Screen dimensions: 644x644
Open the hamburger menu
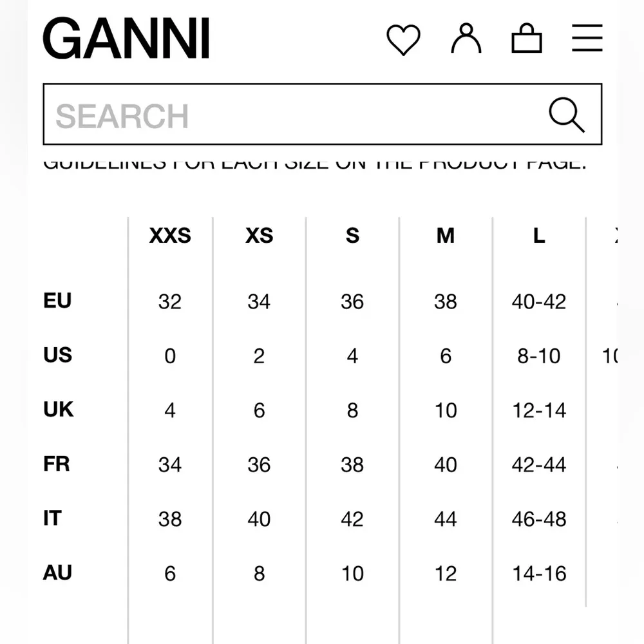point(587,39)
